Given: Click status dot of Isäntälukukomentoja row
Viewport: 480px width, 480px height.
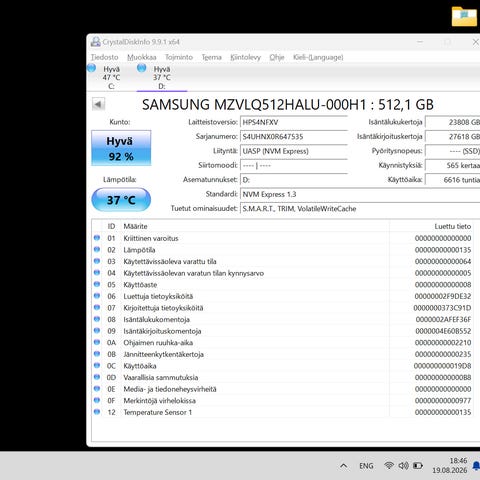Looking at the screenshot, I should pyautogui.click(x=97, y=319).
